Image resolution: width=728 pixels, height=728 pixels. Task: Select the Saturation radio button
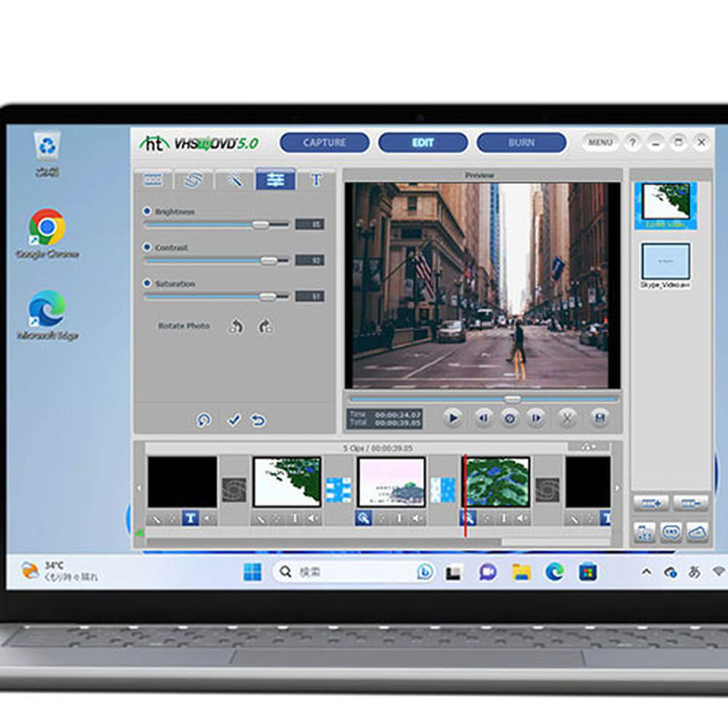(147, 283)
